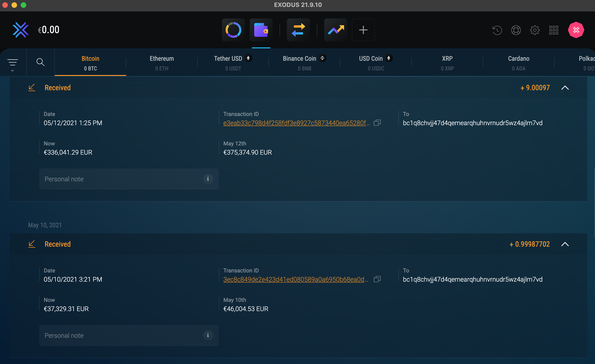Screen dimensions: 595x364
Task: Click the vertical scrollbar on right edge
Action: pos(594,203)
